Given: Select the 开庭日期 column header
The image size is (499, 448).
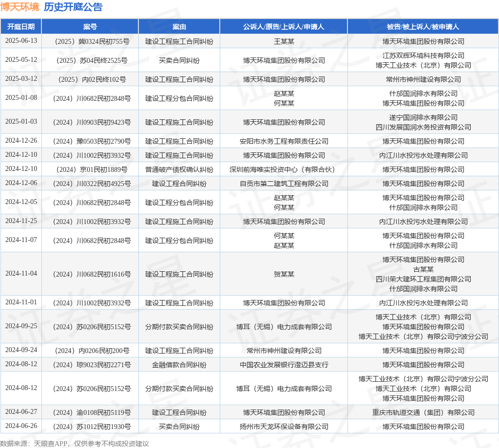Looking at the screenshot, I should [x=21, y=27].
